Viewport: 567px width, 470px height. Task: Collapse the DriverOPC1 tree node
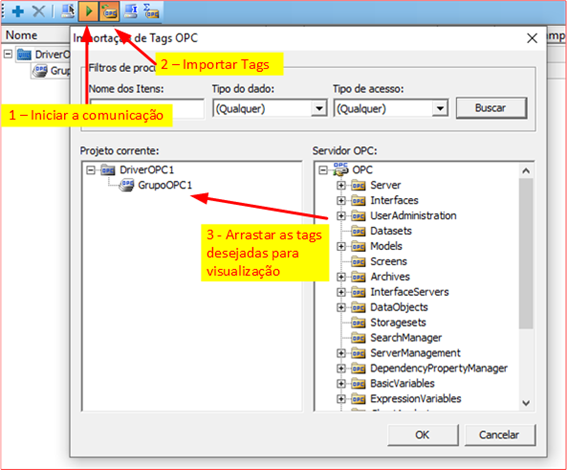point(91,170)
